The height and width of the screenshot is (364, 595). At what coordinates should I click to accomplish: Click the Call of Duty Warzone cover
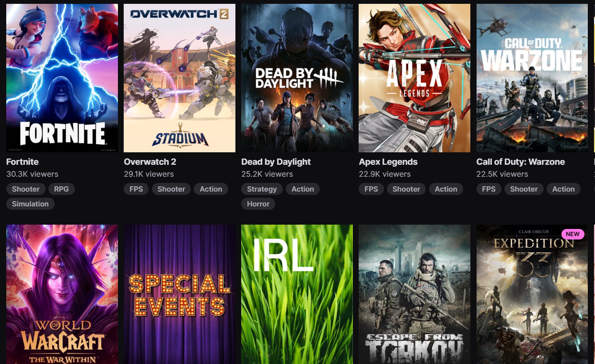click(x=532, y=78)
